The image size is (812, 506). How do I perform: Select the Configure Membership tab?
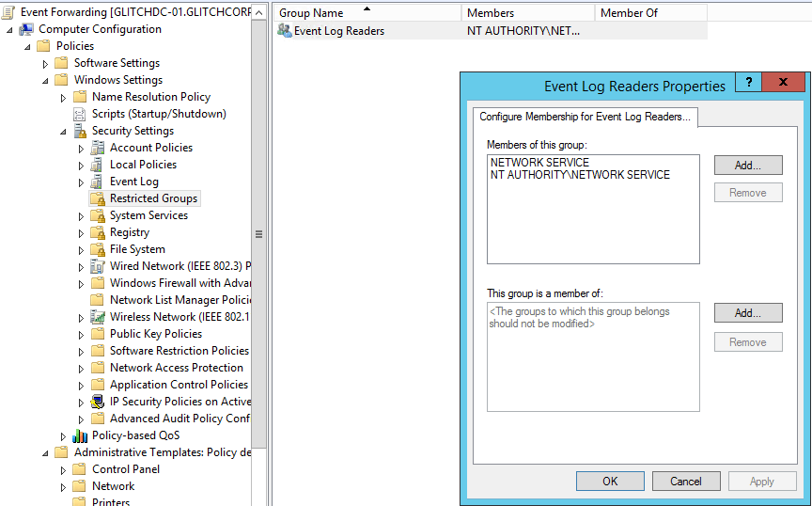(x=585, y=117)
